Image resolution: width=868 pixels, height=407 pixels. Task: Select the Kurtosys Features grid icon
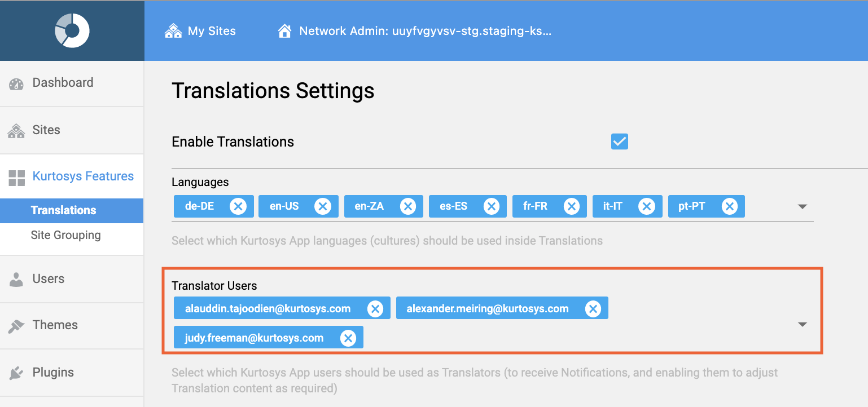(16, 176)
